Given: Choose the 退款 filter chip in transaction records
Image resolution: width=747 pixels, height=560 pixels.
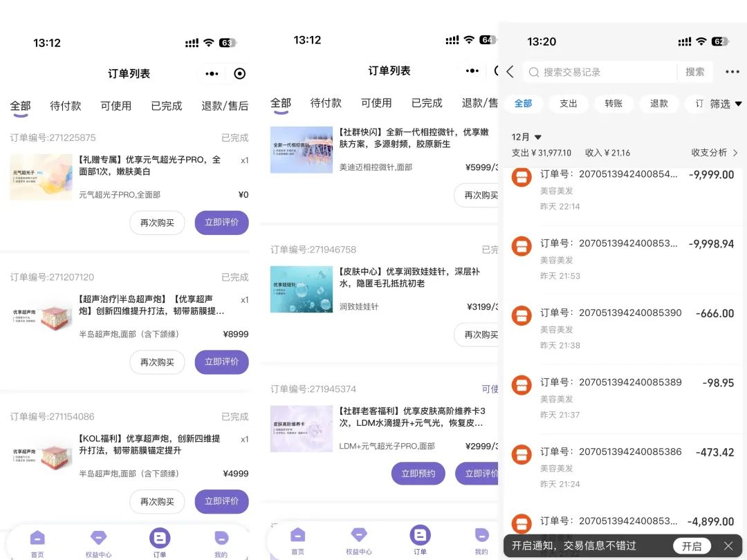Looking at the screenshot, I should [659, 103].
